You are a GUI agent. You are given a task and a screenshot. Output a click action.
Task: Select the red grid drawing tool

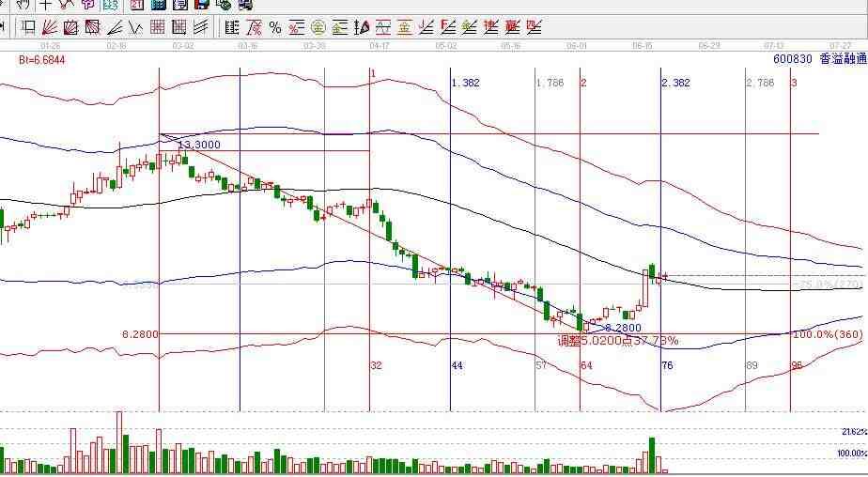click(x=157, y=27)
